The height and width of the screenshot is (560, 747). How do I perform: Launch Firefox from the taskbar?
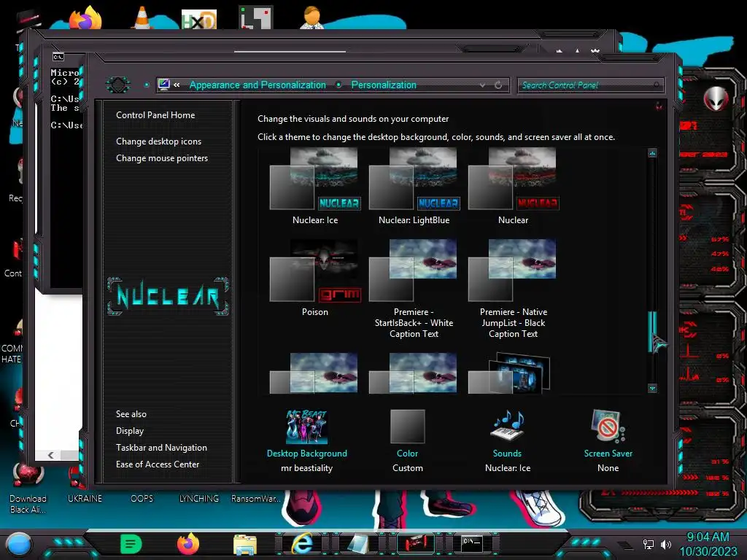pyautogui.click(x=188, y=544)
